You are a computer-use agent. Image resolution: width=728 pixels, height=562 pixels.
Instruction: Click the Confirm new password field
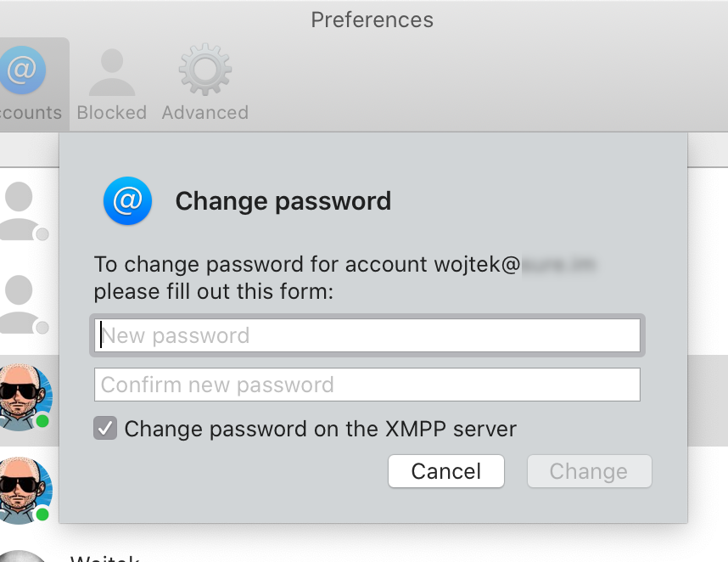coord(367,385)
